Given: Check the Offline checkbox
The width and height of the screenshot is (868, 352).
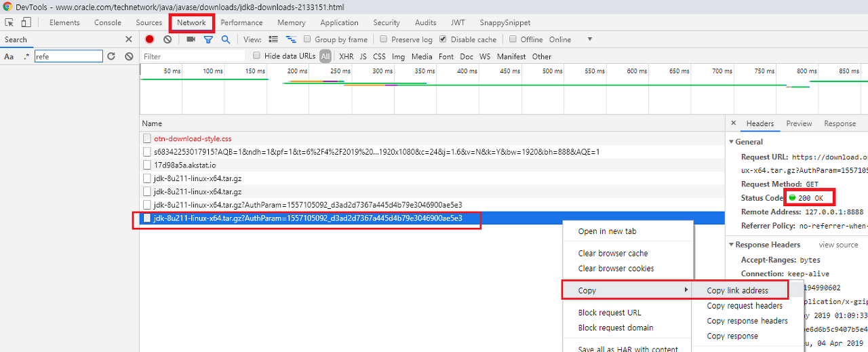Looking at the screenshot, I should (513, 39).
